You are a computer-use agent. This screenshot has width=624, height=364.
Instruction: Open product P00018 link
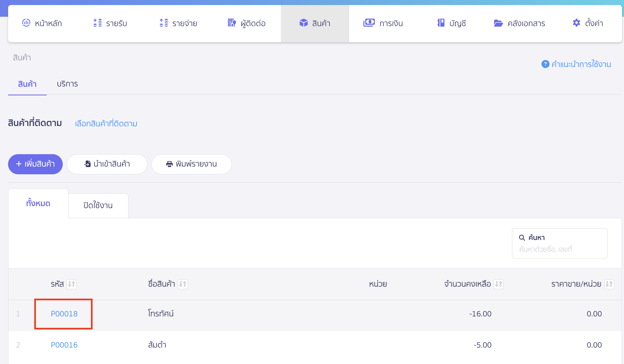64,314
